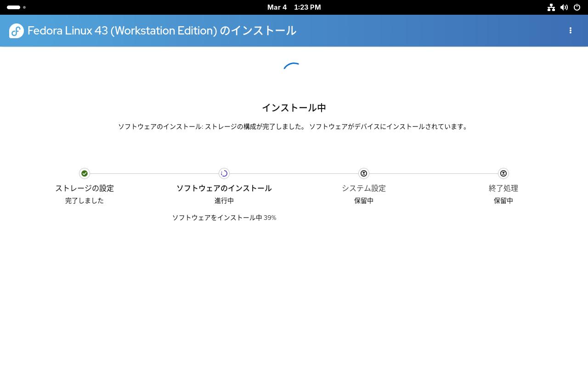This screenshot has width=588, height=368.
Task: Open the network status icon in top bar
Action: pos(551,7)
